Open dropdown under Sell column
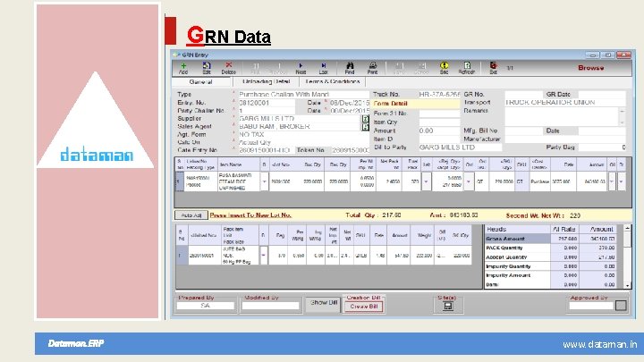The height and width of the screenshot is (362, 644). point(427,181)
